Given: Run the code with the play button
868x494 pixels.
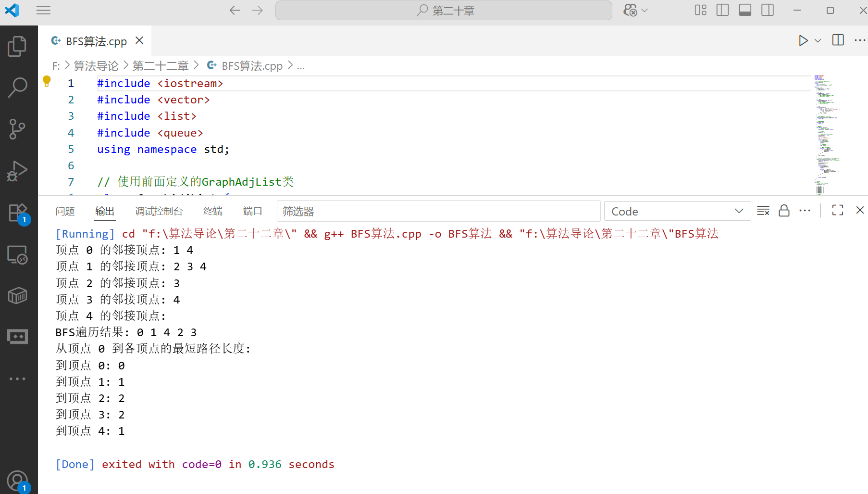Looking at the screenshot, I should 803,40.
